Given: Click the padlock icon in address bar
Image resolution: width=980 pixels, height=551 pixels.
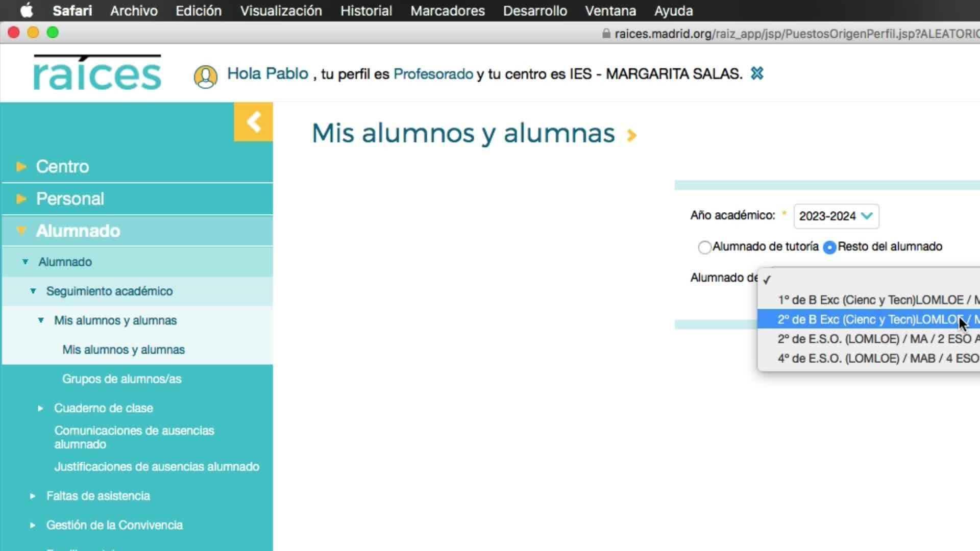Looking at the screenshot, I should (x=606, y=34).
